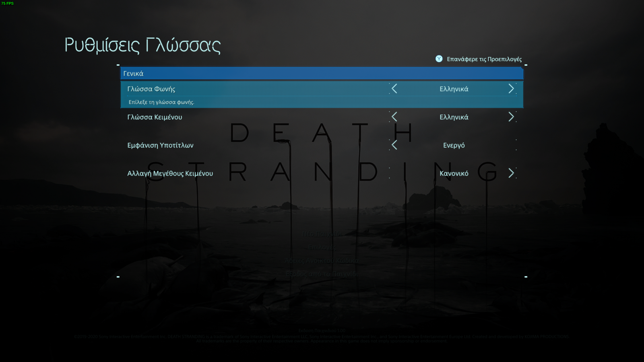Click Επανάφερε τις Προεπιλογές
Viewport: 644px width, 362px height.
tap(484, 59)
